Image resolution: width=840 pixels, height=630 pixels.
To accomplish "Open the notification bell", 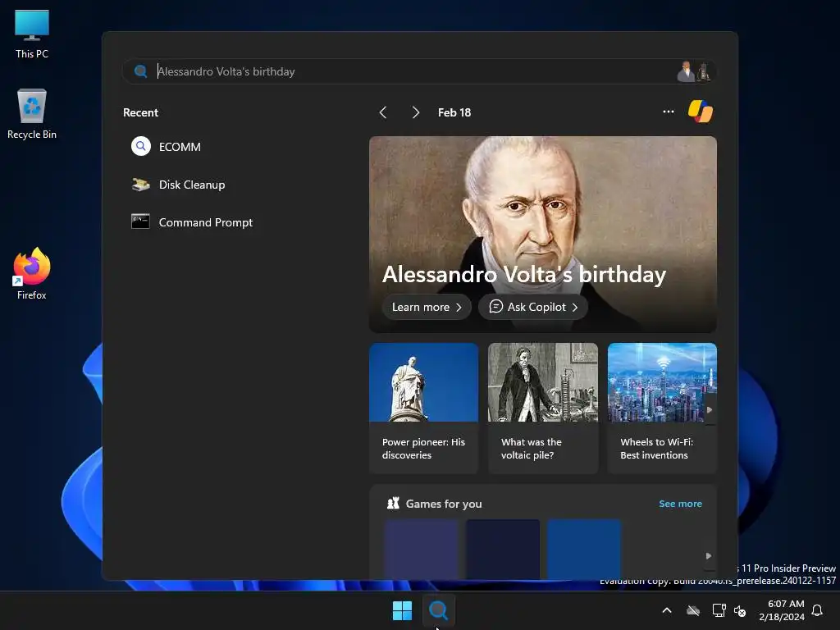I will pyautogui.click(x=818, y=610).
